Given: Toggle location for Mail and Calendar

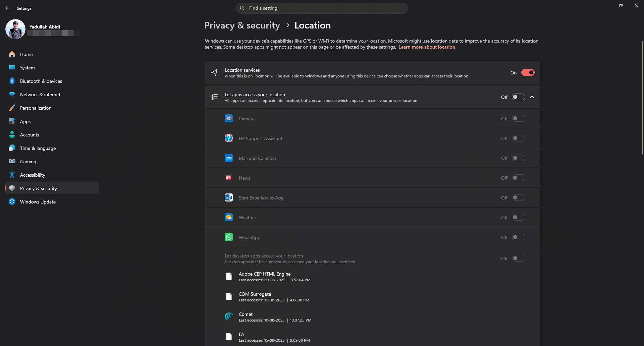Looking at the screenshot, I should (x=518, y=158).
